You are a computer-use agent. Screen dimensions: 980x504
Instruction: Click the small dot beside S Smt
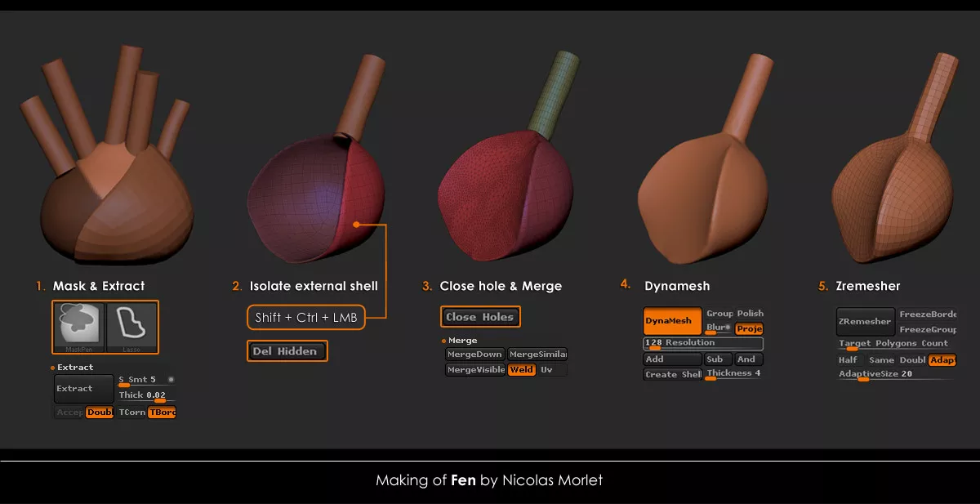click(171, 380)
